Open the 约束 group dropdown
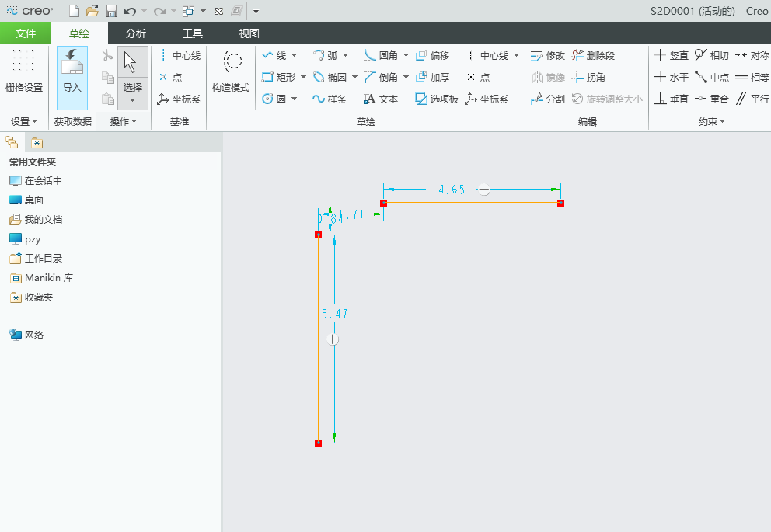This screenshot has width=771, height=532. [x=711, y=121]
